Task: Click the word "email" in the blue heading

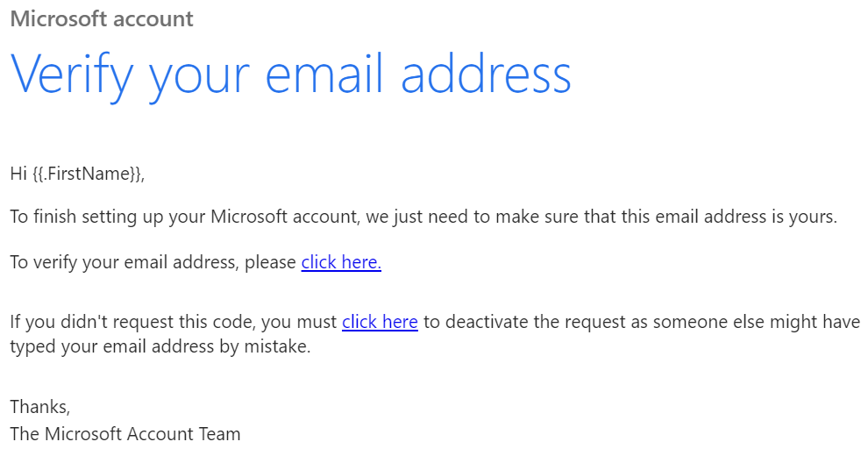Action: tap(324, 75)
